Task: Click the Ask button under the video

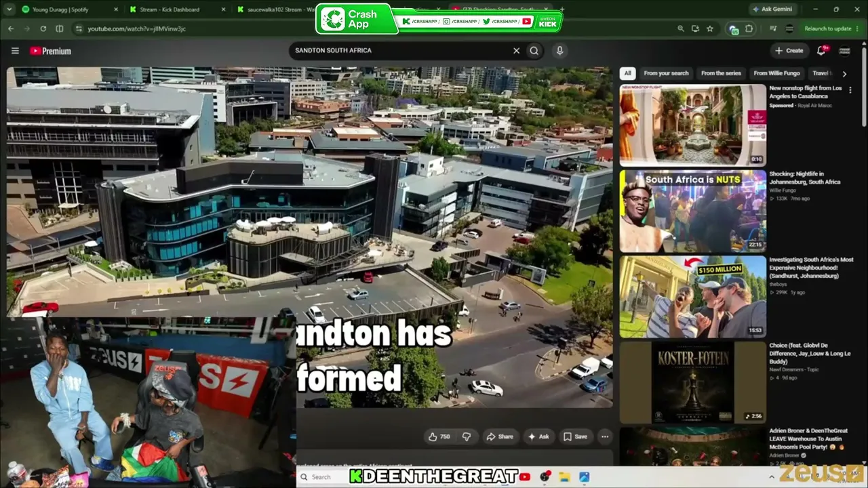Action: 538,436
